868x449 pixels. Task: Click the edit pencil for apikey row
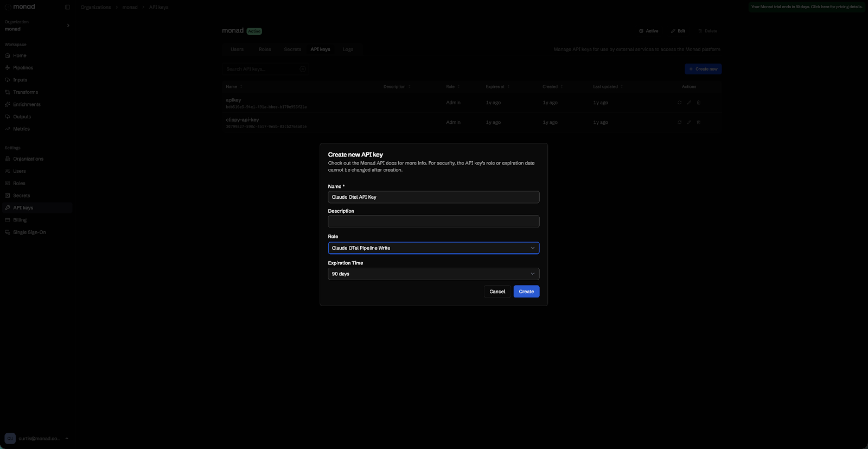[x=689, y=103]
